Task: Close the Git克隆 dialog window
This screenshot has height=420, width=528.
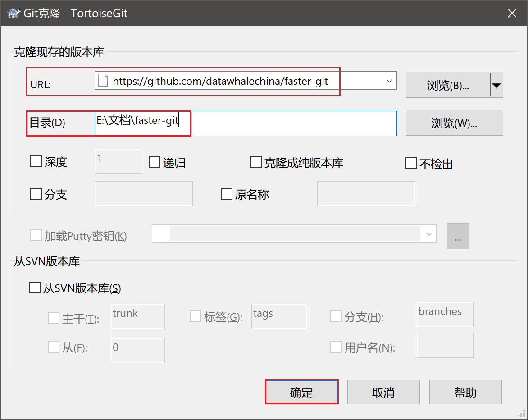Action: (x=512, y=13)
